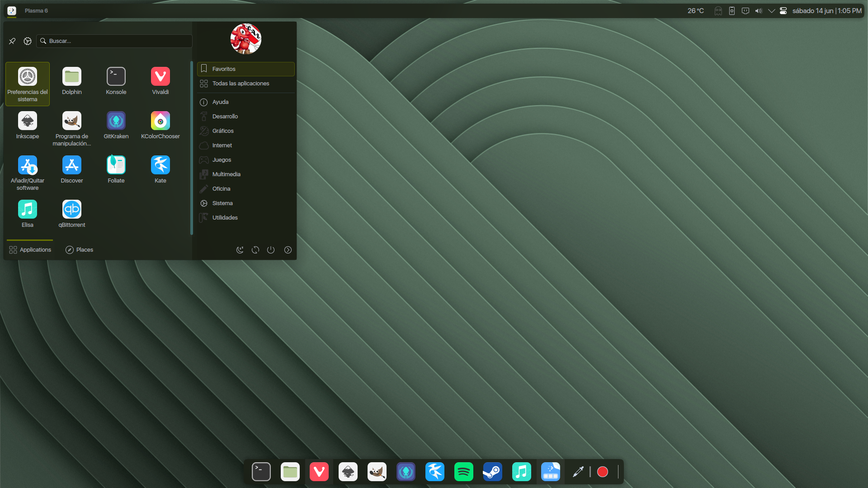Launch Steam from the dock

point(493,472)
